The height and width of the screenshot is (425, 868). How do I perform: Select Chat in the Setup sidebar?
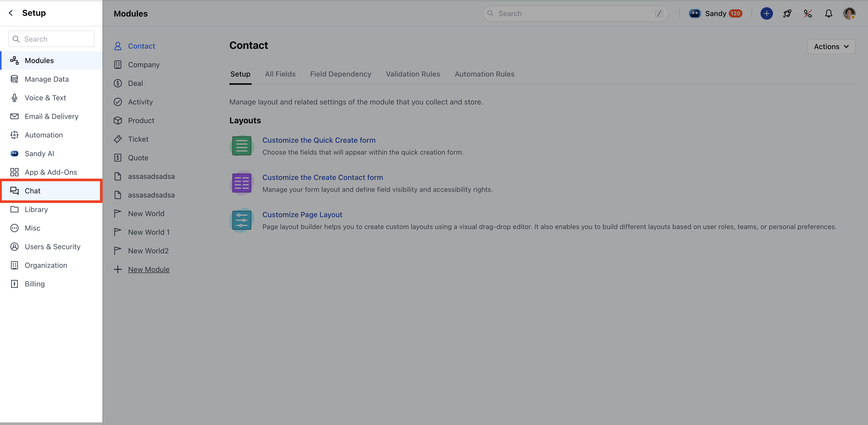pyautogui.click(x=51, y=191)
